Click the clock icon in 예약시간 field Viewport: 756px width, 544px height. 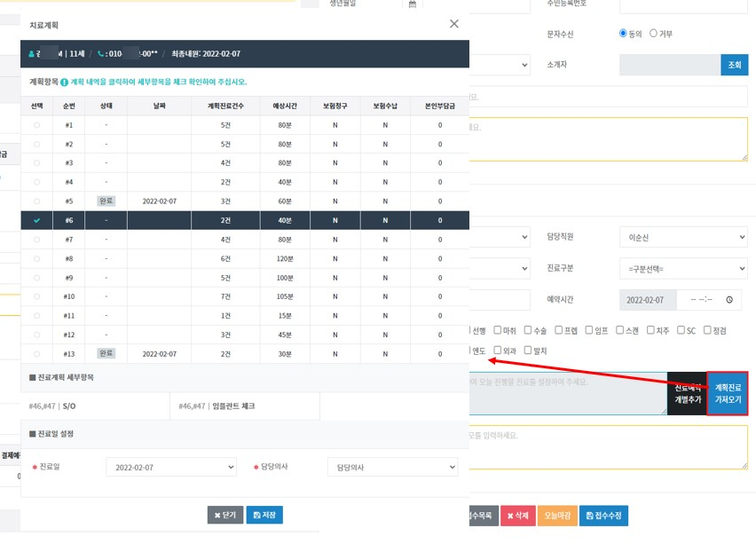coord(729,300)
